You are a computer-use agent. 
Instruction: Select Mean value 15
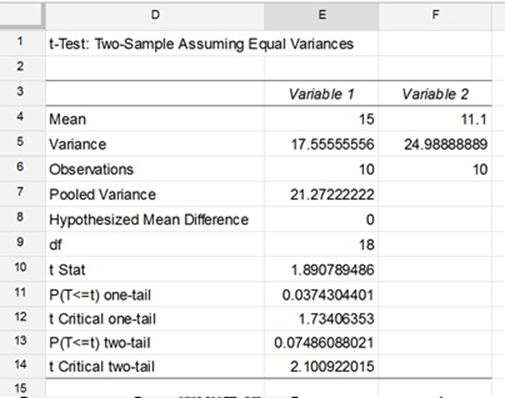[x=321, y=119]
